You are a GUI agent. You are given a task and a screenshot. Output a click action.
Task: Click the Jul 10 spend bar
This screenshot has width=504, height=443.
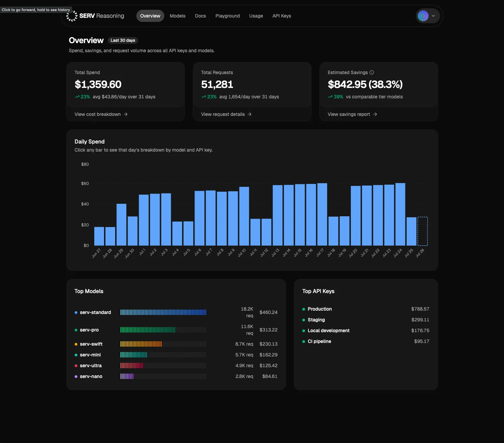coord(244,216)
